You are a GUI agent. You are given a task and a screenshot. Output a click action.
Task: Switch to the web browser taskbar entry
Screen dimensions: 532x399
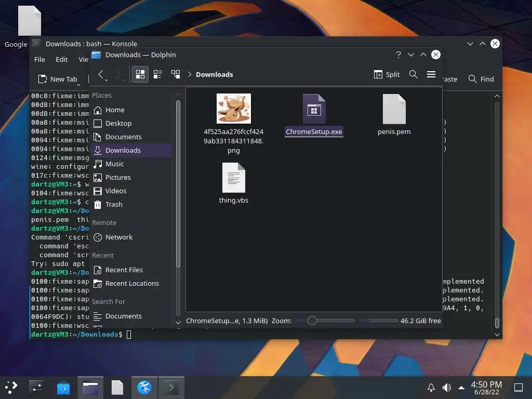click(x=144, y=388)
